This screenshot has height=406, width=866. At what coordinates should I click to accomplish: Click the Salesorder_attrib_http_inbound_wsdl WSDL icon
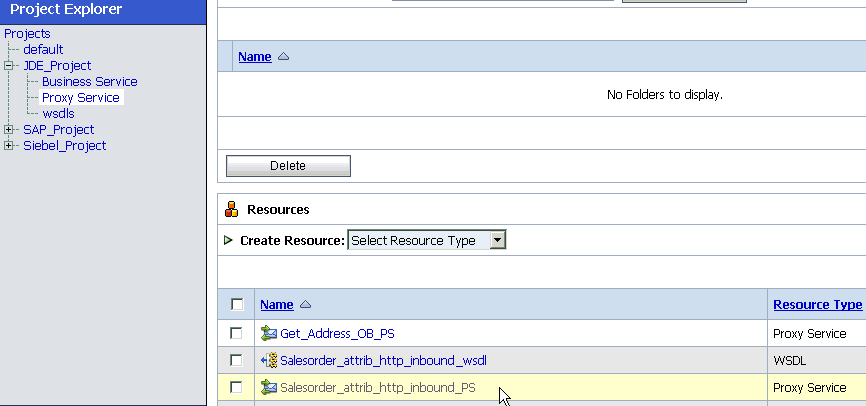268,361
